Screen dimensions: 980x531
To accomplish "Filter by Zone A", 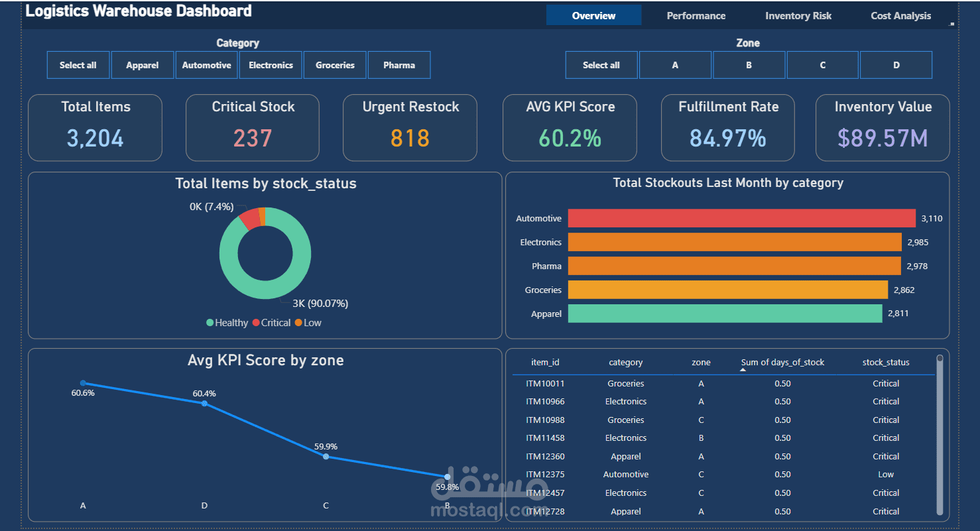I will [675, 65].
